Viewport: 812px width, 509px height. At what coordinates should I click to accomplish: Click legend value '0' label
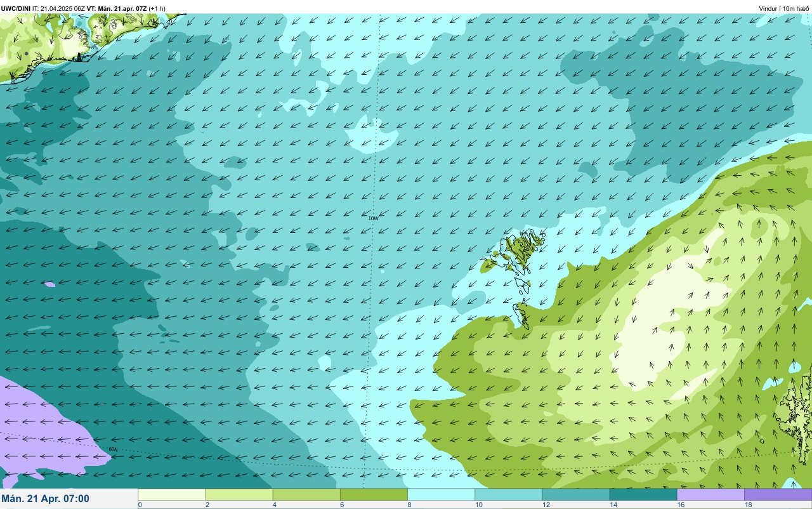click(x=140, y=505)
